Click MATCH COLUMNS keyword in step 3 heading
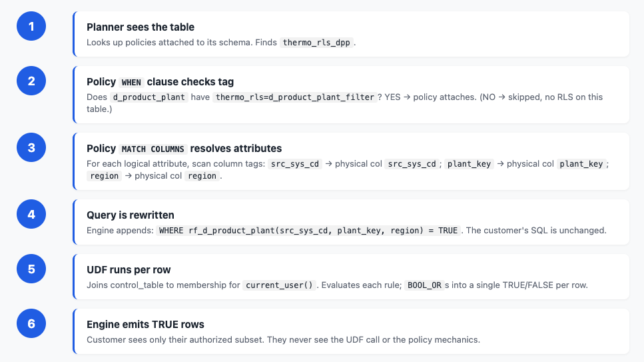This screenshot has width=644, height=362. click(153, 149)
